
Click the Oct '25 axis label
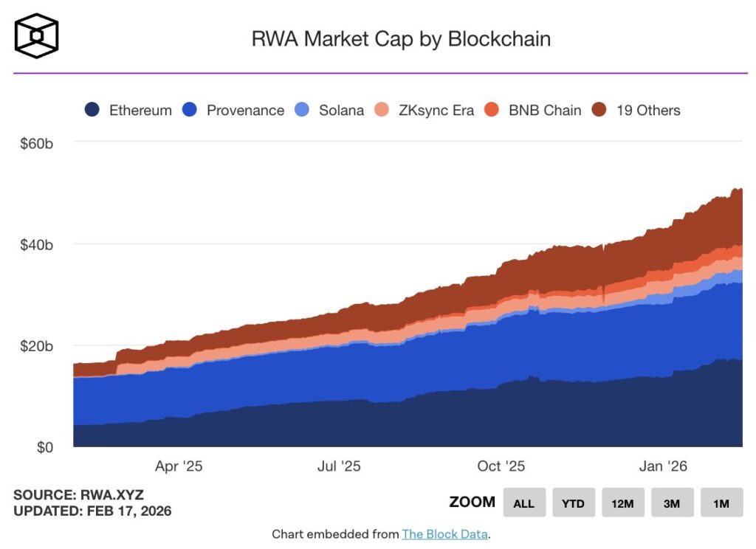(501, 466)
